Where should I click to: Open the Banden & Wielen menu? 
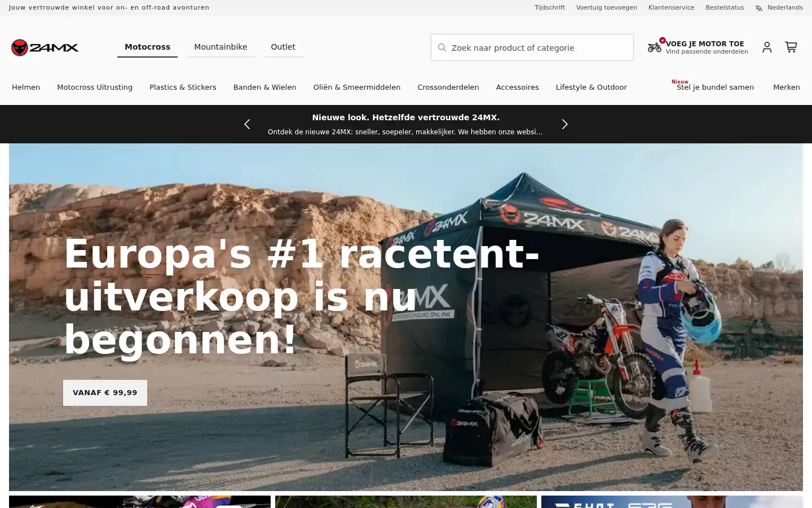pos(264,87)
